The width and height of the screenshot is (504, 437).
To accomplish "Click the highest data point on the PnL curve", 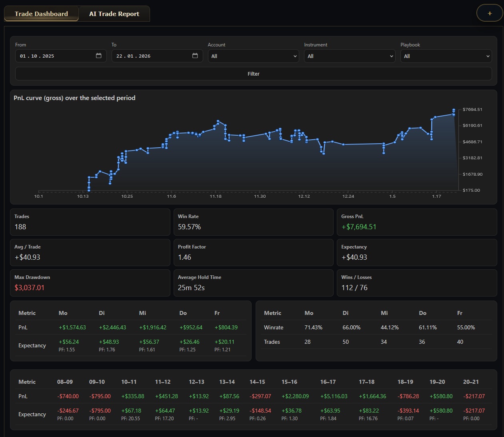I will tap(454, 109).
